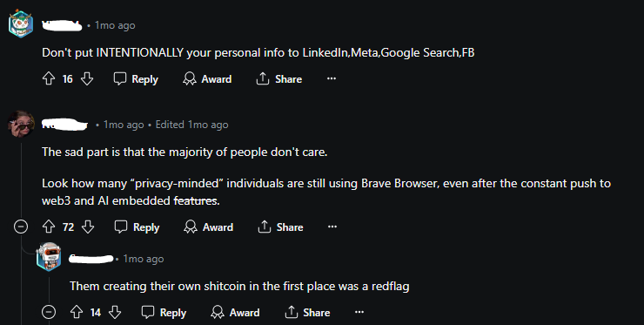Open the top commenter's snoo avatar

click(21, 24)
